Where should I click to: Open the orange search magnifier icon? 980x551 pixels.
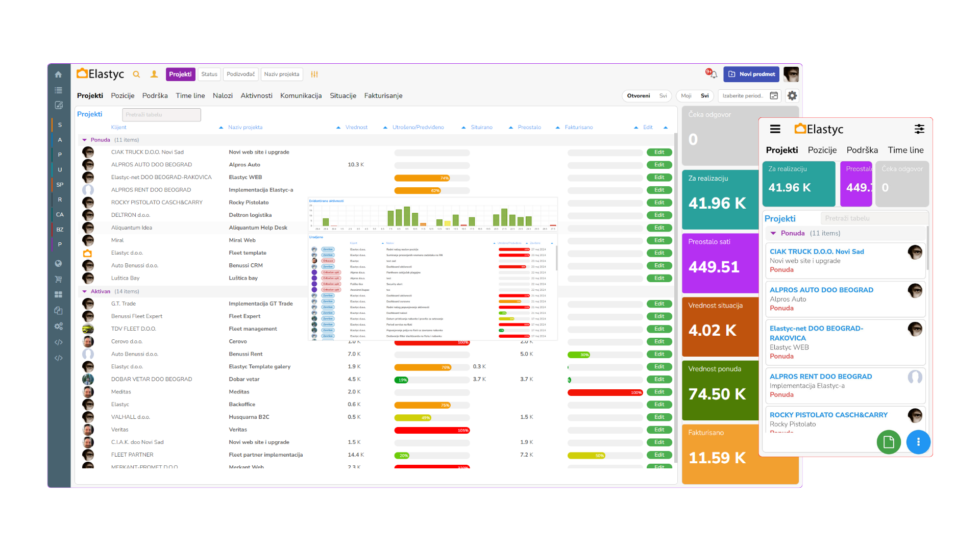pyautogui.click(x=136, y=74)
